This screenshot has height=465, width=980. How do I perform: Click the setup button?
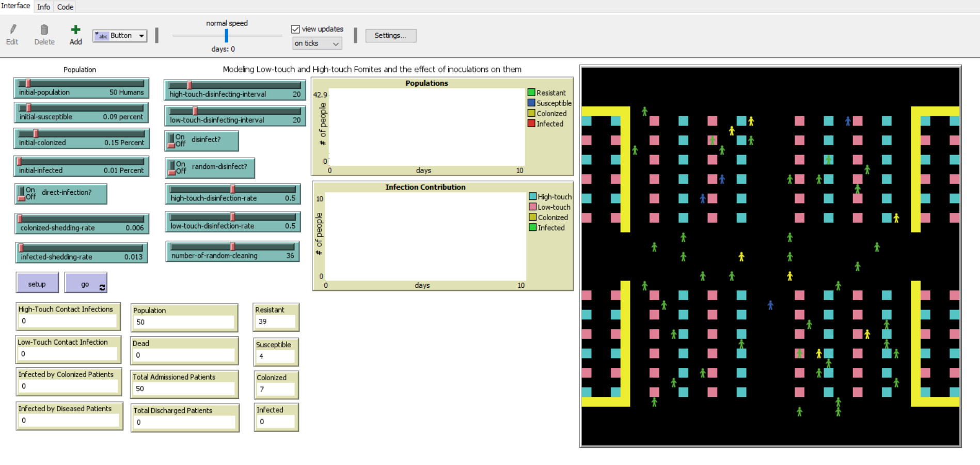[37, 283]
